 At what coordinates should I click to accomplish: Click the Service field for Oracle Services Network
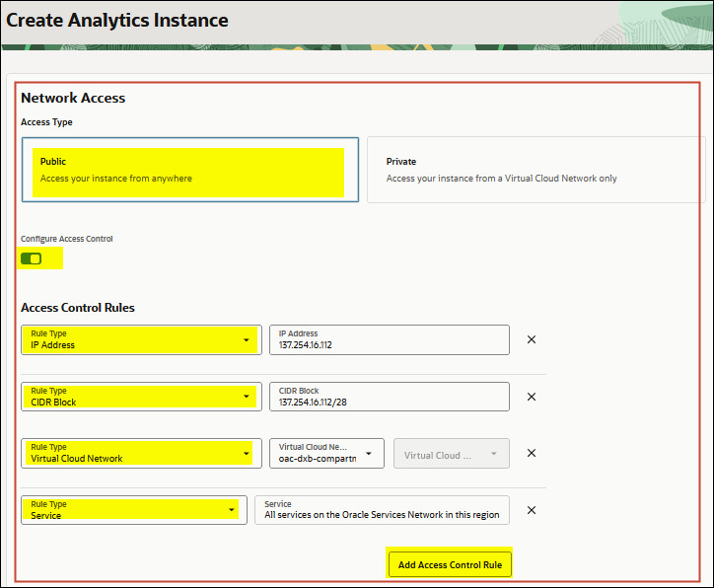pos(381,510)
